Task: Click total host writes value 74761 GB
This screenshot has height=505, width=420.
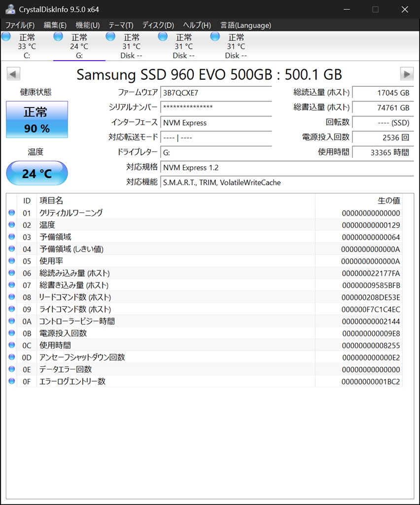Action: coord(383,108)
